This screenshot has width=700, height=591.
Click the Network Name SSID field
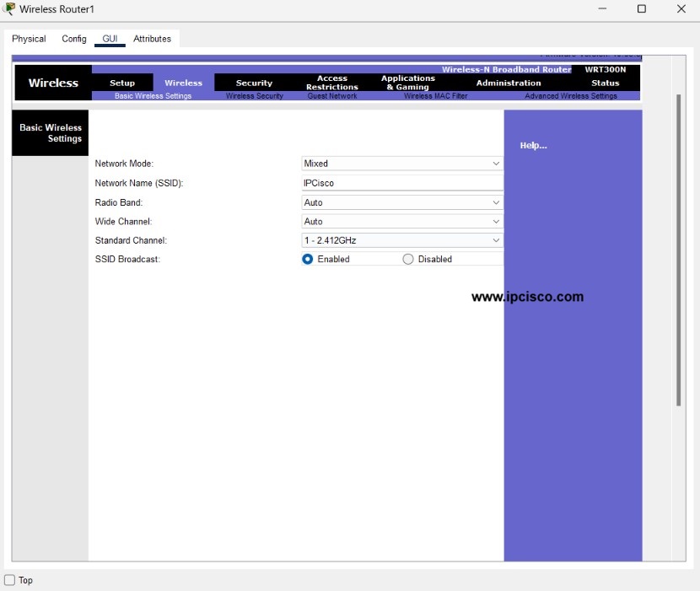402,183
